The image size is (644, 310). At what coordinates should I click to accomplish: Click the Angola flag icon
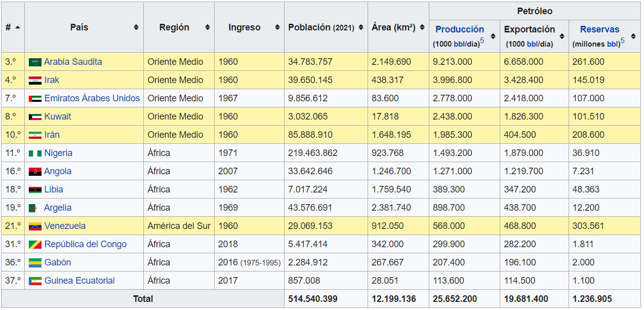tap(35, 171)
